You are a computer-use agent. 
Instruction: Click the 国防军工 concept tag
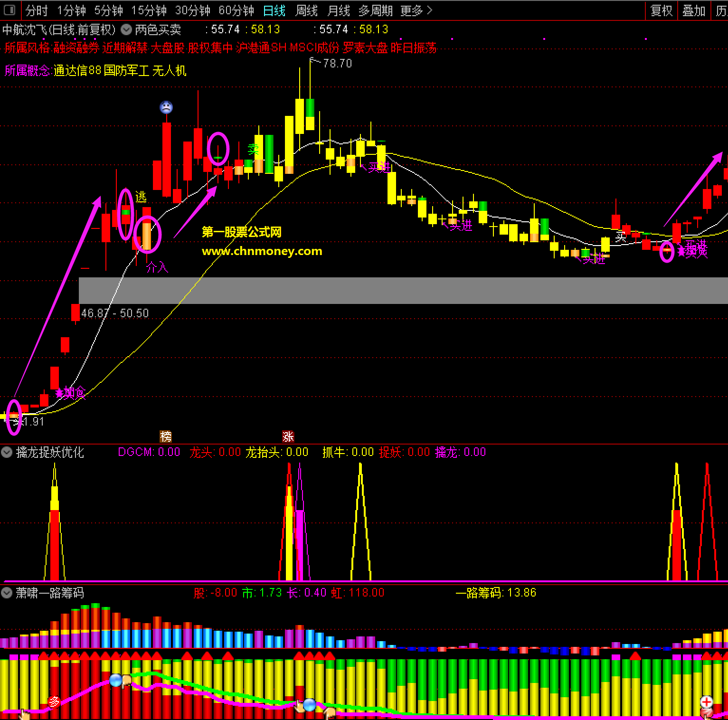[127, 71]
